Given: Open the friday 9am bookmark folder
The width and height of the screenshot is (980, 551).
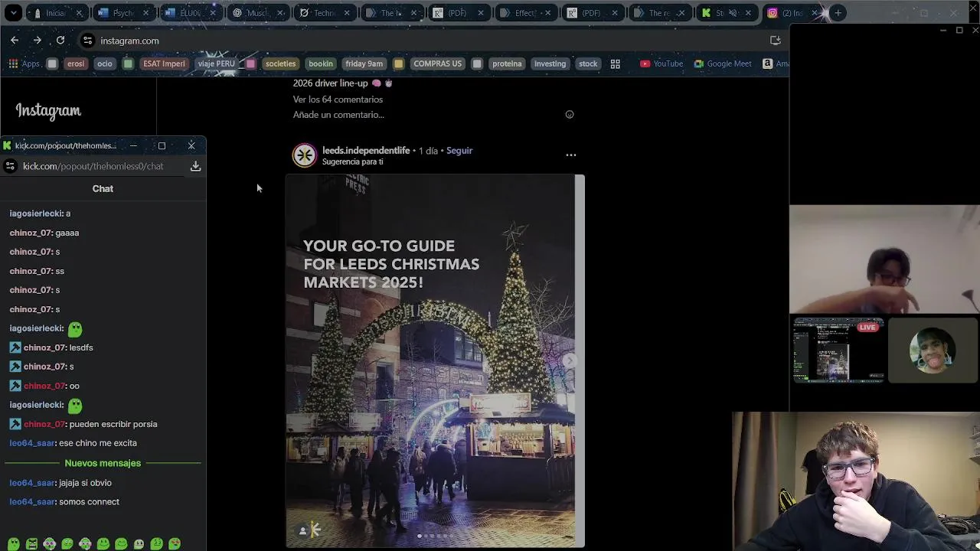Looking at the screenshot, I should pyautogui.click(x=364, y=64).
